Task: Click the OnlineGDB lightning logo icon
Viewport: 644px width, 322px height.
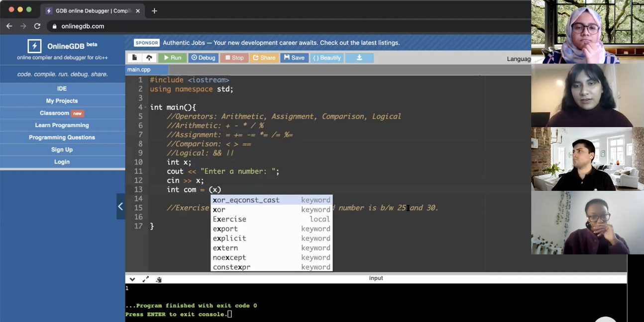Action: pos(34,46)
